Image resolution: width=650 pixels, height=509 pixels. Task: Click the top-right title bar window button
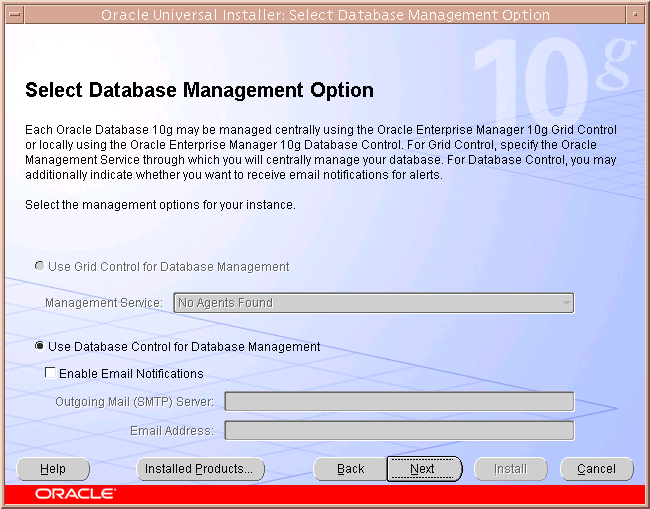tap(636, 15)
